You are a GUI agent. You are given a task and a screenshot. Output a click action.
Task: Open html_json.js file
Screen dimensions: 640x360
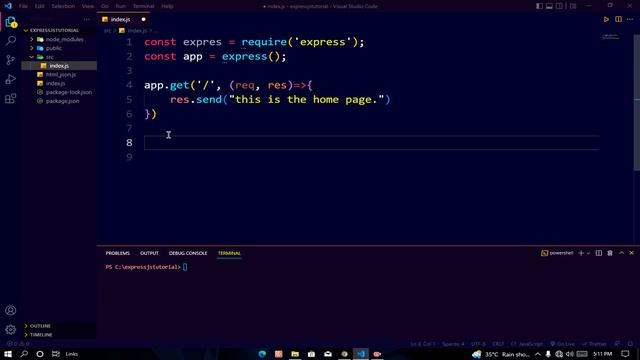pos(60,75)
